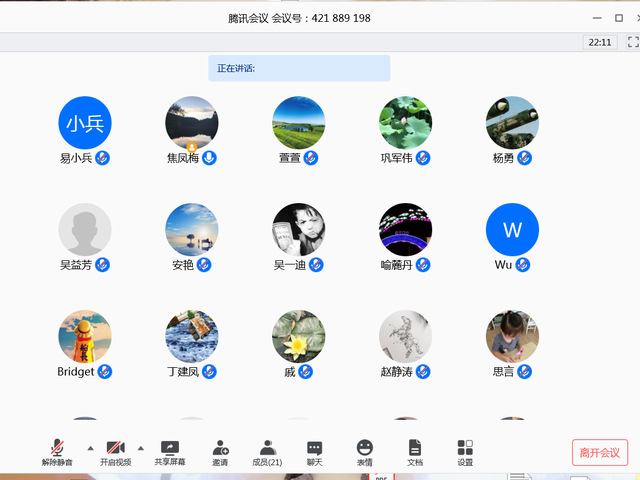Click 戚's muted microphone icon
The height and width of the screenshot is (480, 640).
coord(306,372)
